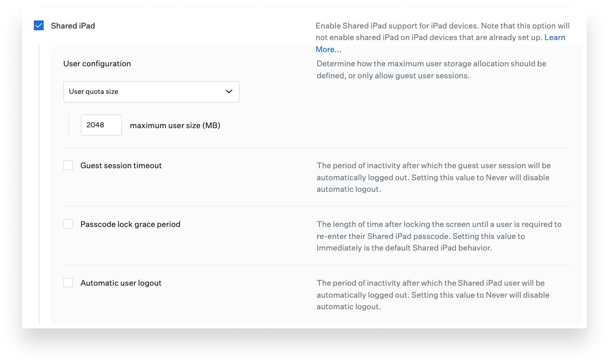The width and height of the screenshot is (609, 364).
Task: Enable the Guest session timeout checkbox
Action: 68,166
